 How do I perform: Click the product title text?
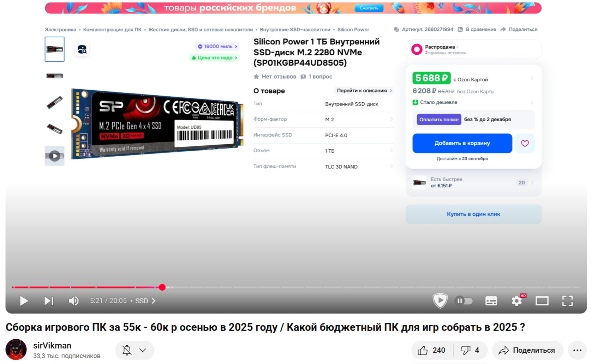tap(317, 52)
